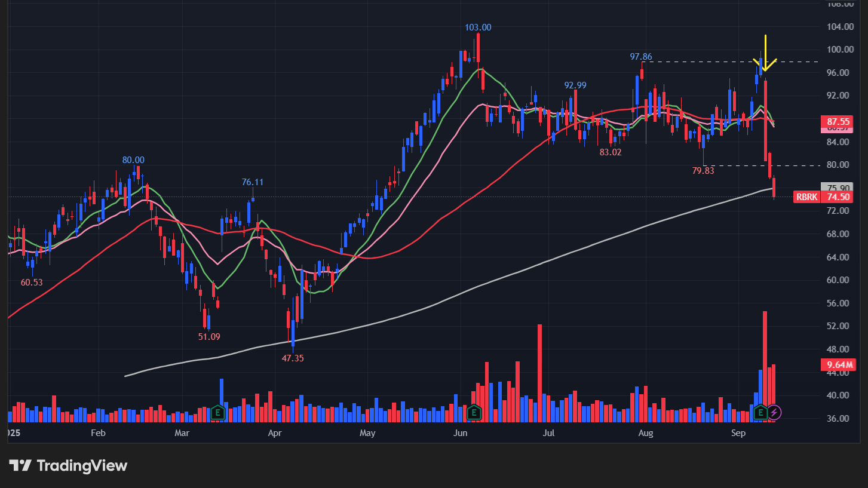The width and height of the screenshot is (868, 488).
Task: Click 68.00 on the price scale
Action: coord(839,234)
